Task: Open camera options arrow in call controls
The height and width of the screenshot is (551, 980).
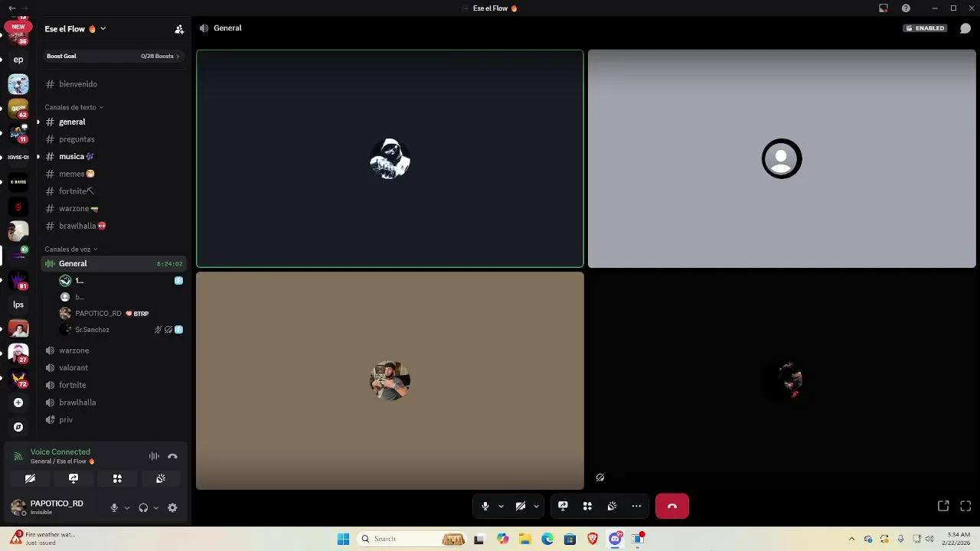Action: click(x=536, y=506)
